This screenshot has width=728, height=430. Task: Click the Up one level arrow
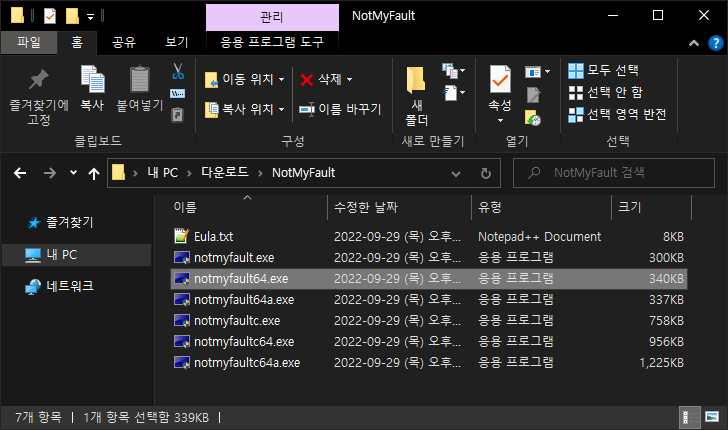tap(94, 174)
